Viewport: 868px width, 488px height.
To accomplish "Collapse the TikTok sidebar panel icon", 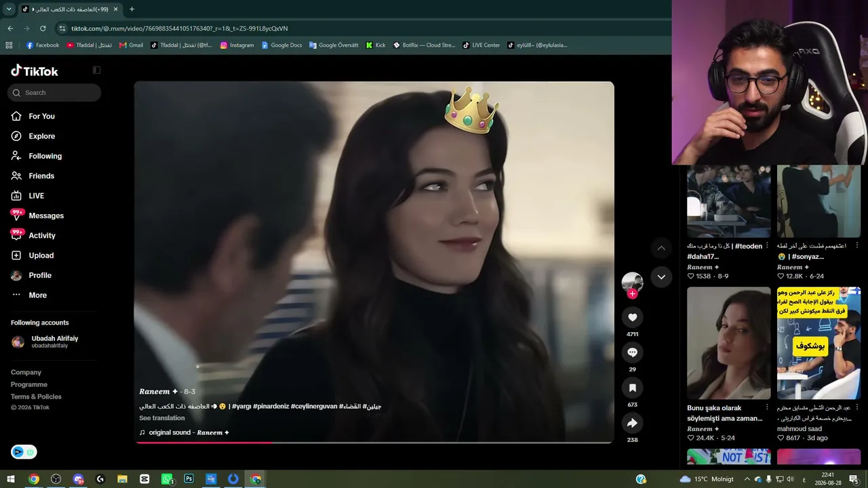I will click(x=96, y=70).
